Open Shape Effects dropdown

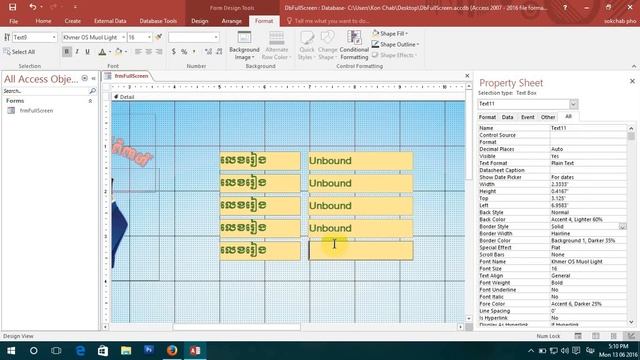point(394,55)
